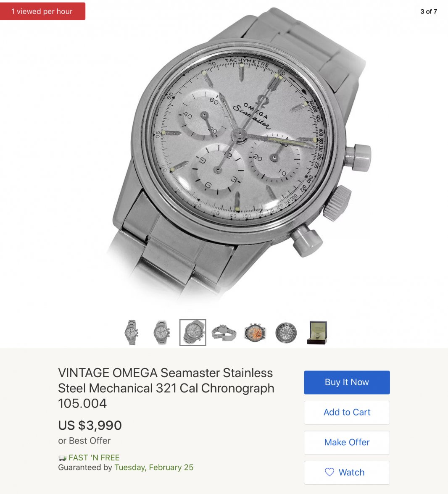Click the "Guaranteed by" delivery label
448x494 pixels.
(85, 468)
